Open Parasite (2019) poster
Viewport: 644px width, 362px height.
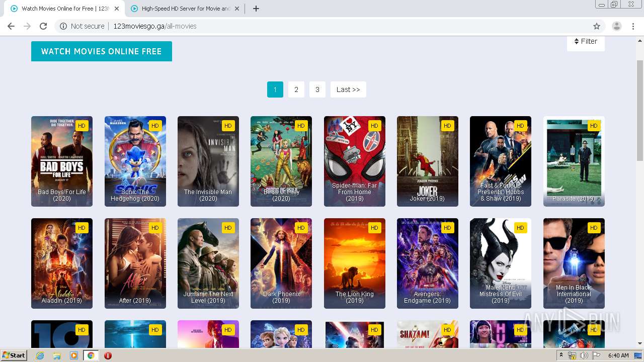point(574,161)
